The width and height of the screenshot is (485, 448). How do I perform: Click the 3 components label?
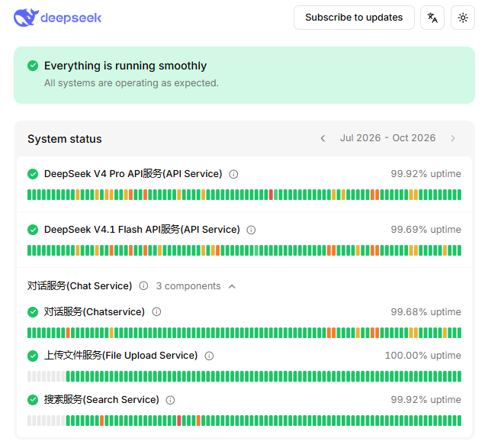pyautogui.click(x=188, y=285)
